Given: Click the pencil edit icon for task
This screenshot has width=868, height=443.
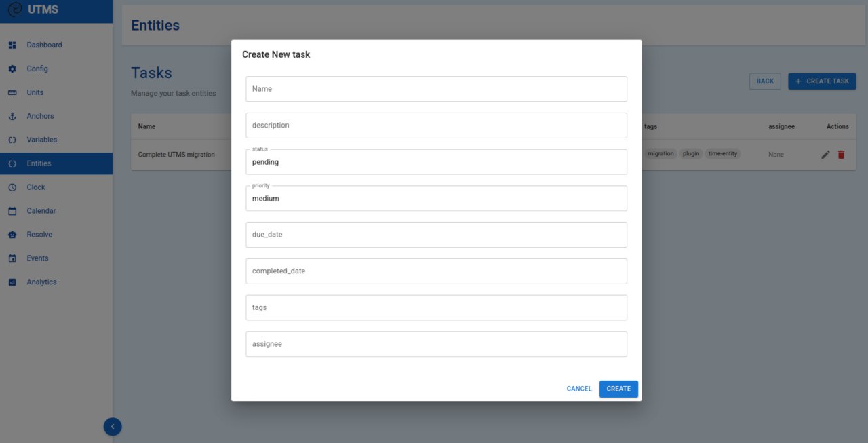Looking at the screenshot, I should pos(825,155).
